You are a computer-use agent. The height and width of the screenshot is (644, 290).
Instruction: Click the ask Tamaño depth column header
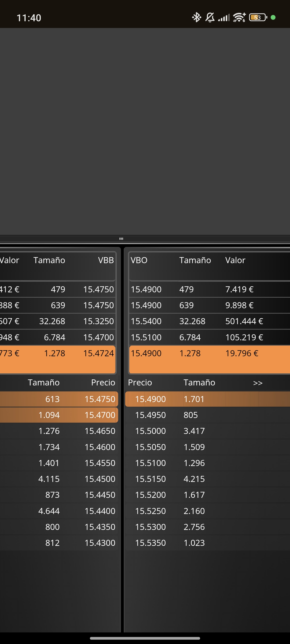click(199, 383)
